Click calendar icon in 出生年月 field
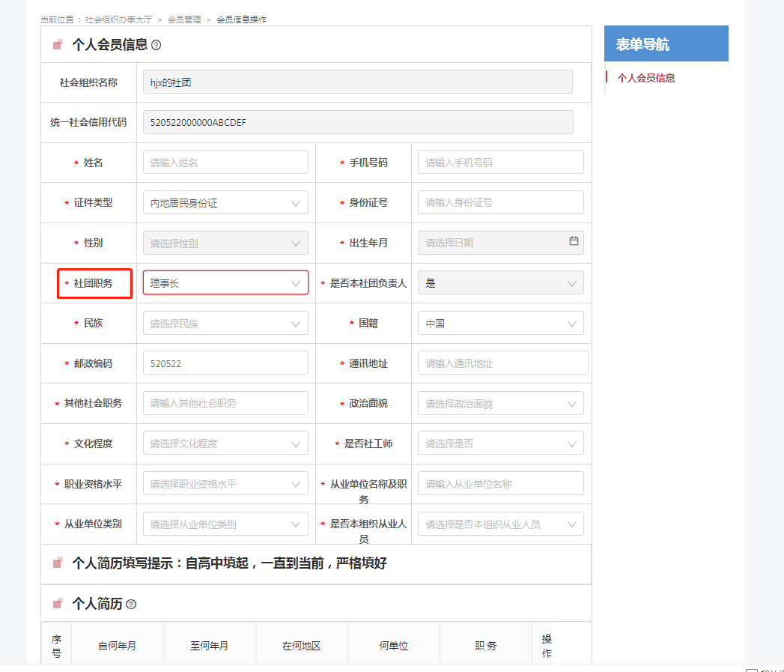Image resolution: width=784 pixels, height=672 pixels. pos(574,241)
